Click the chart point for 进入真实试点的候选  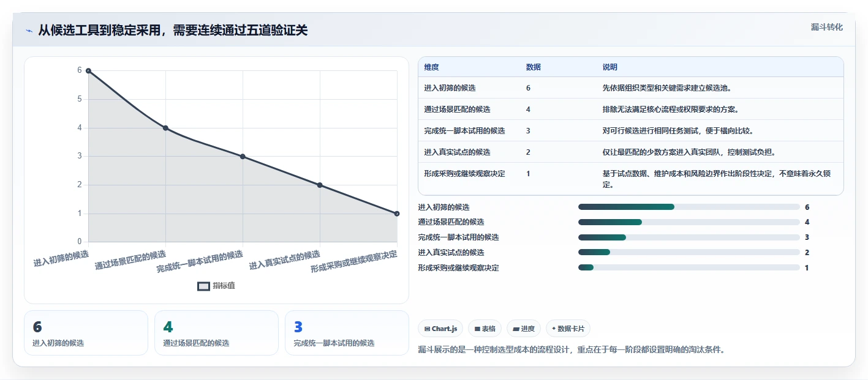click(320, 185)
